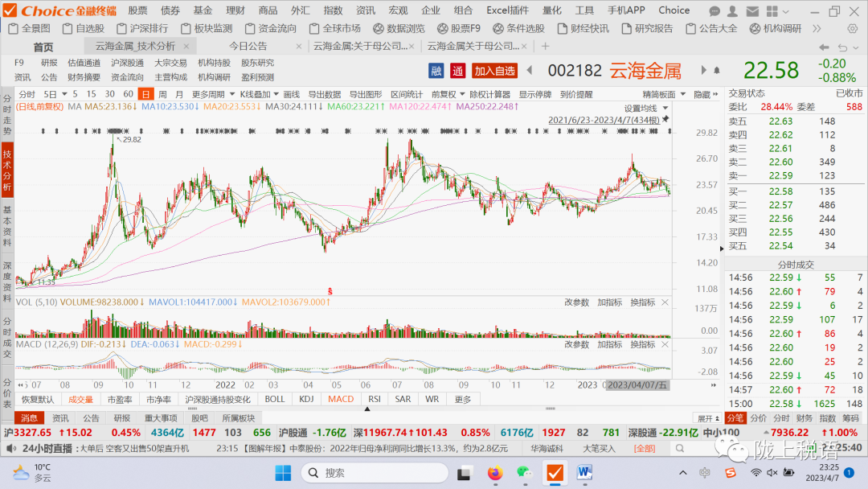Click 数据浏览 toolbar shortcut

tap(399, 29)
